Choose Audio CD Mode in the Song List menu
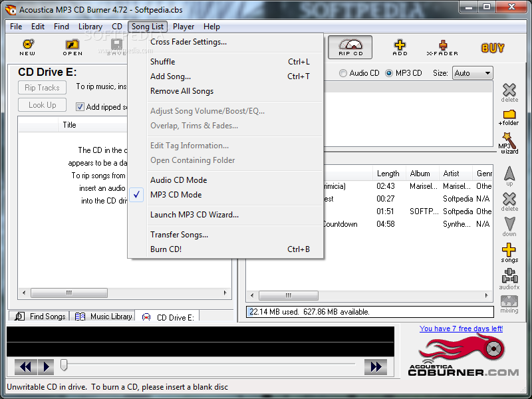532x399 pixels. click(226, 180)
